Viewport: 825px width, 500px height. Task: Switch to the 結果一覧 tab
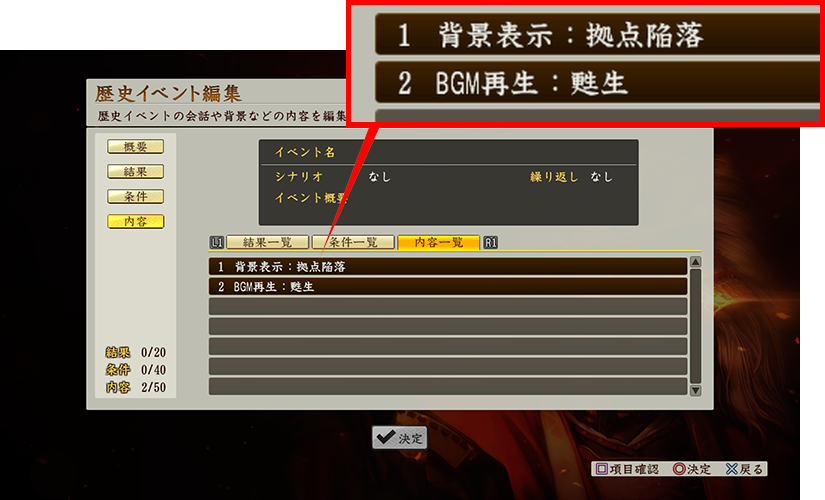pyautogui.click(x=267, y=242)
